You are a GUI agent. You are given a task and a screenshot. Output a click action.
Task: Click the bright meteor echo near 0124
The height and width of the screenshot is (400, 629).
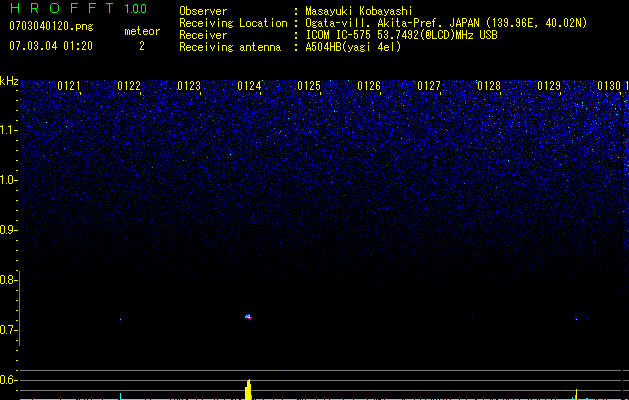point(248,317)
